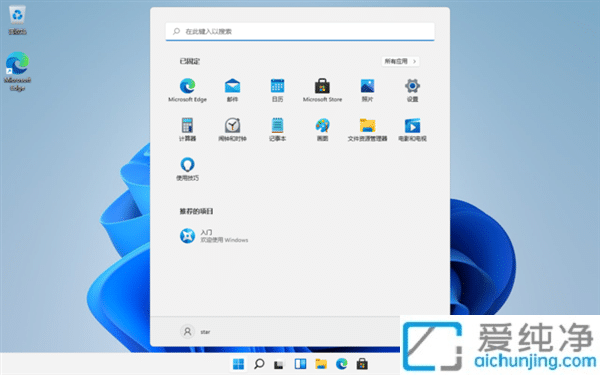The height and width of the screenshot is (375, 600).
Task: Select the Recycle Bin desktop icon
Action: [17, 20]
